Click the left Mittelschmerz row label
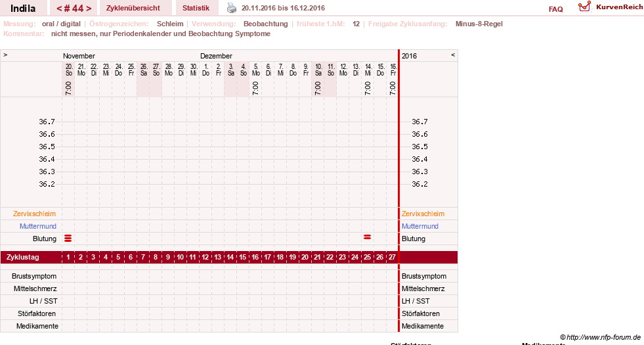 tap(35, 288)
